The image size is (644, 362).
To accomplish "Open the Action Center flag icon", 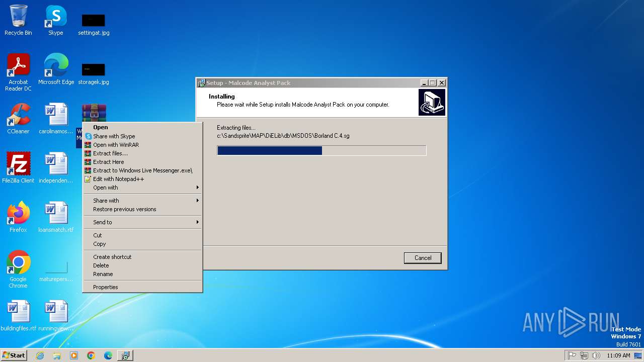I will 572,355.
